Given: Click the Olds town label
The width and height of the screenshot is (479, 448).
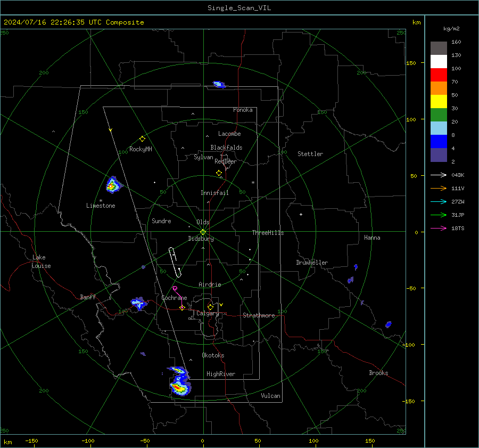Looking at the screenshot, I should pos(203,222).
